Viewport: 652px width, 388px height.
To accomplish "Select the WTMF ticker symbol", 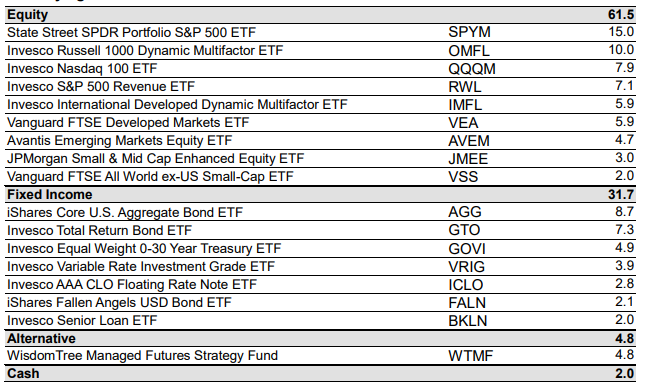I will coord(471,356).
